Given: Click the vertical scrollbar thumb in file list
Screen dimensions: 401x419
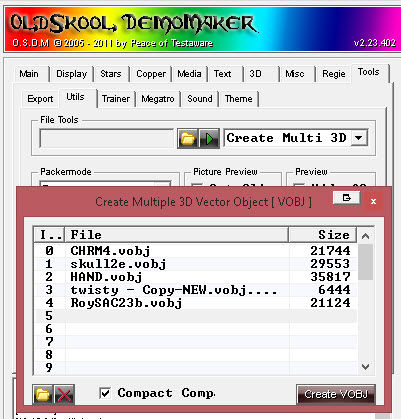Looking at the screenshot, I should tap(365, 262).
